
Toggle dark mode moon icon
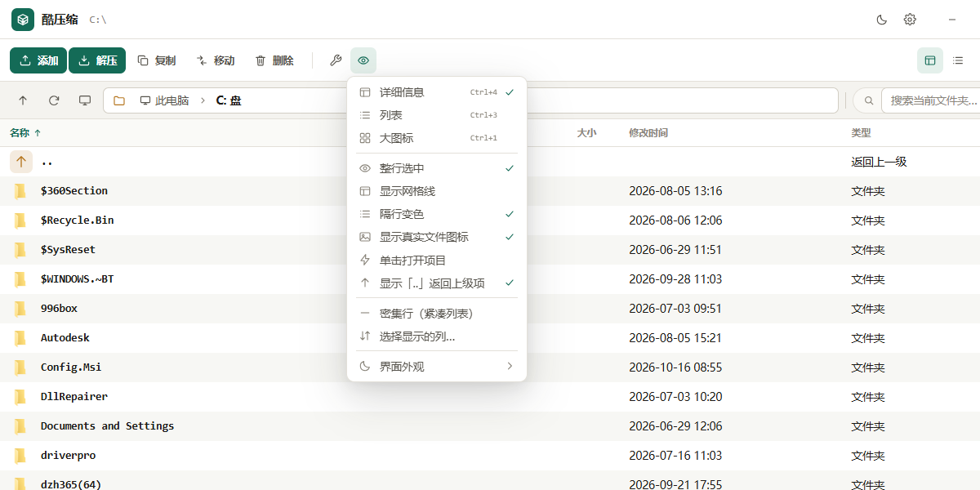click(x=882, y=20)
